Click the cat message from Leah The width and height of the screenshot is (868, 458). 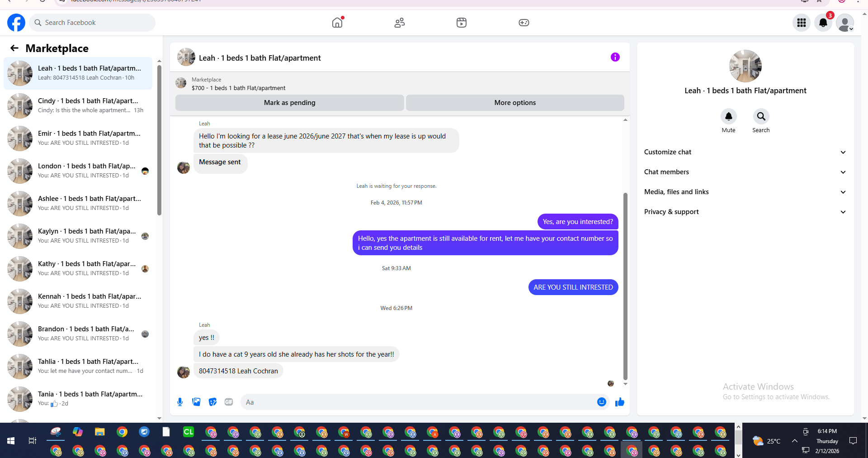[297, 354]
